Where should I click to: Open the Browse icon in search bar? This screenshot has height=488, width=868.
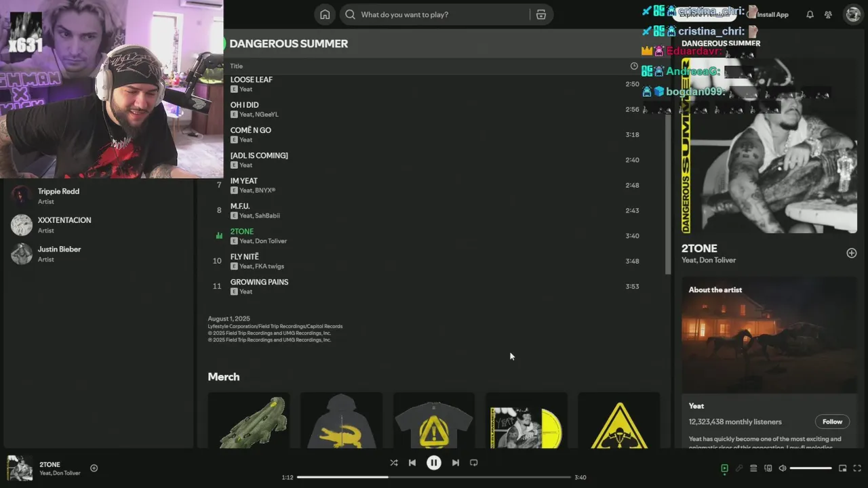(x=540, y=14)
